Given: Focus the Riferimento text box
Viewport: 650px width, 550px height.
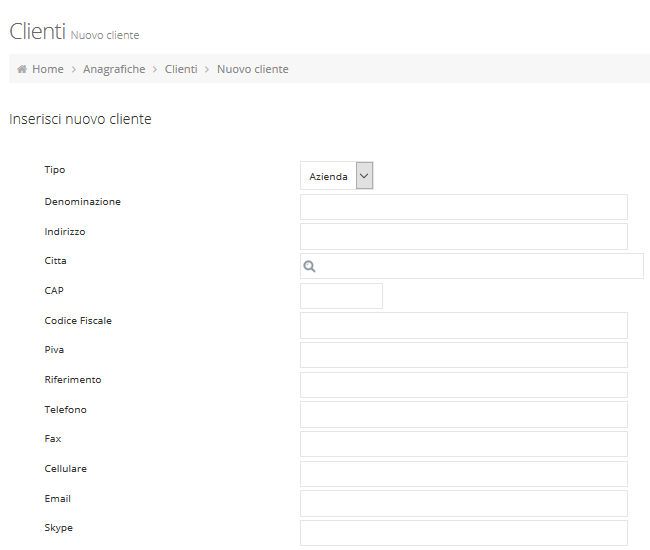Looking at the screenshot, I should [463, 385].
